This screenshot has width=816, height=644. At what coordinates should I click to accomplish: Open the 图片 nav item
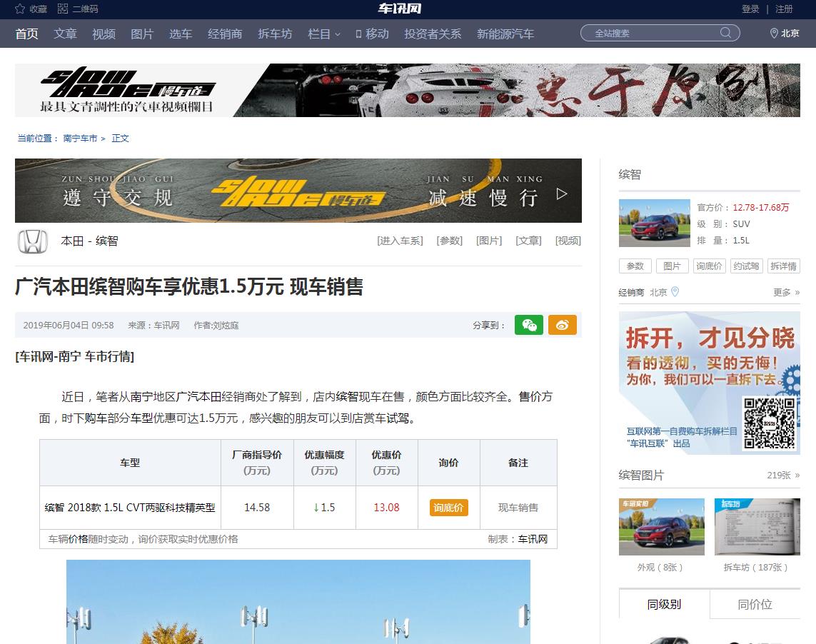pyautogui.click(x=142, y=34)
